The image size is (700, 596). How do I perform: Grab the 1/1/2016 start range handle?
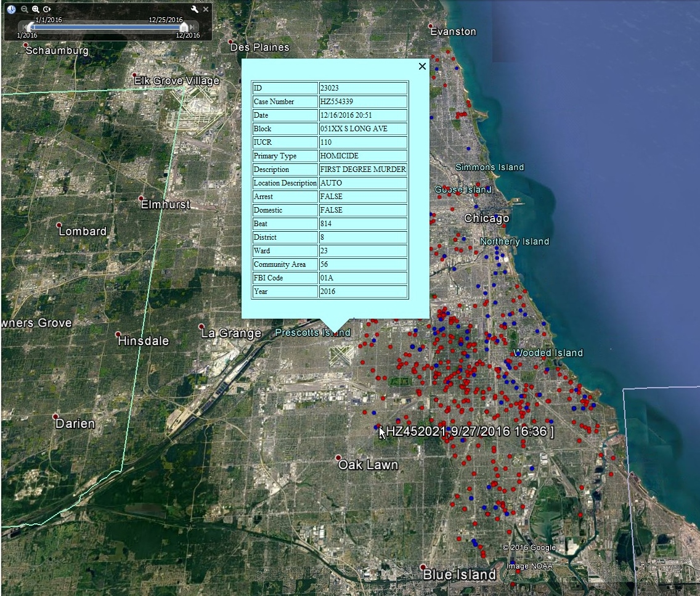click(x=30, y=27)
